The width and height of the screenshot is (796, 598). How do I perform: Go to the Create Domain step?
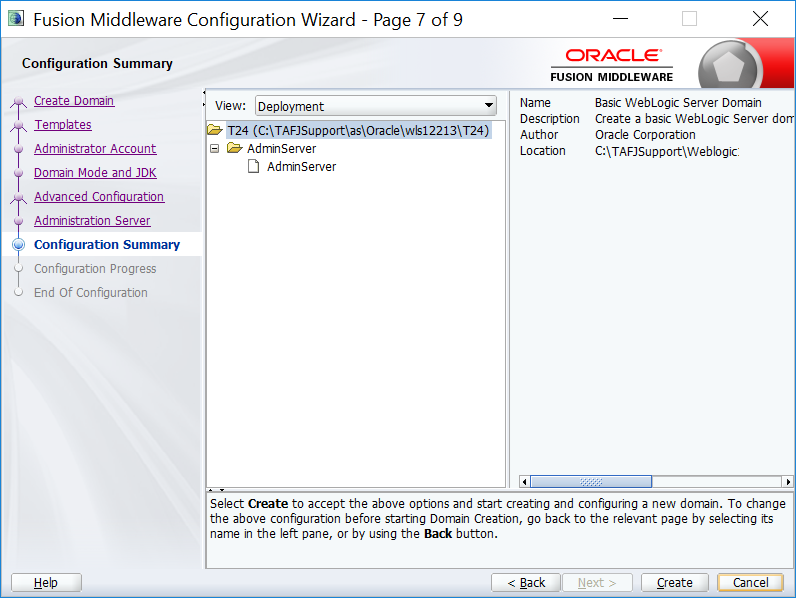[x=74, y=101]
